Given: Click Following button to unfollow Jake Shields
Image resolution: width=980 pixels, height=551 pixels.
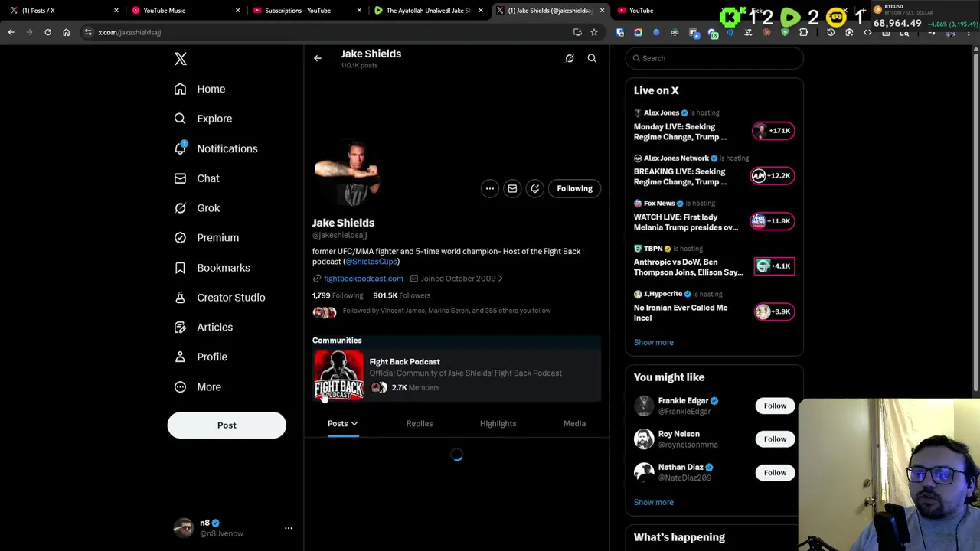Looking at the screenshot, I should pos(574,188).
